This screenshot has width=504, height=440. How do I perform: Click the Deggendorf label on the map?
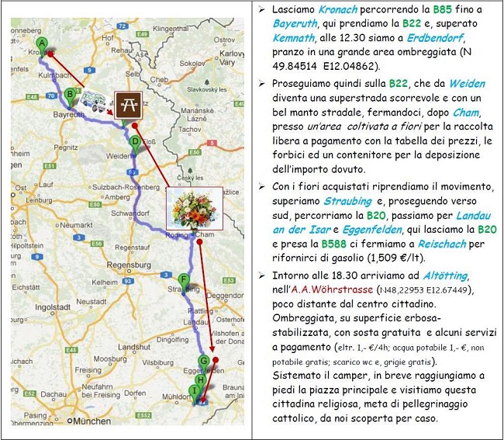click(226, 295)
